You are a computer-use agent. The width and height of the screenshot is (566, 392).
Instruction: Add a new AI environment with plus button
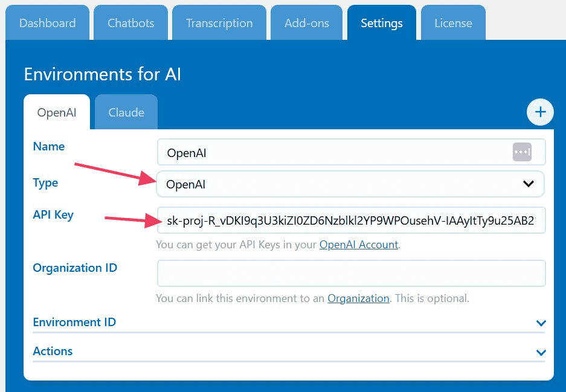(x=540, y=112)
